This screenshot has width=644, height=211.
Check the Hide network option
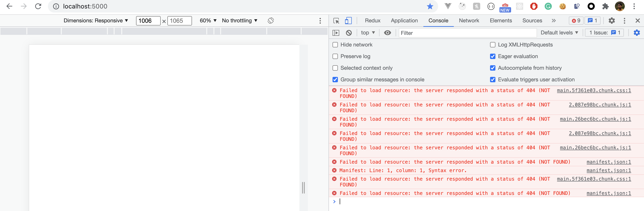pyautogui.click(x=335, y=45)
